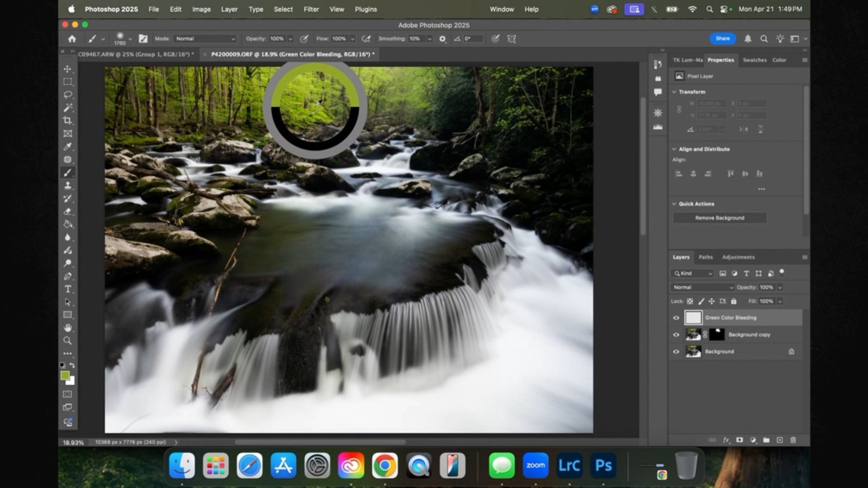Click the Share button
The image size is (868, 488).
722,39
